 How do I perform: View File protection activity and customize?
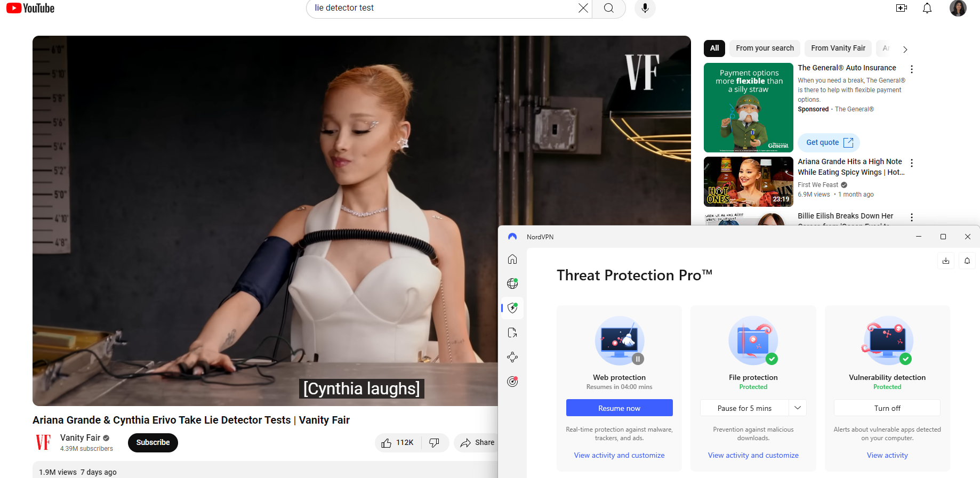coord(753,455)
